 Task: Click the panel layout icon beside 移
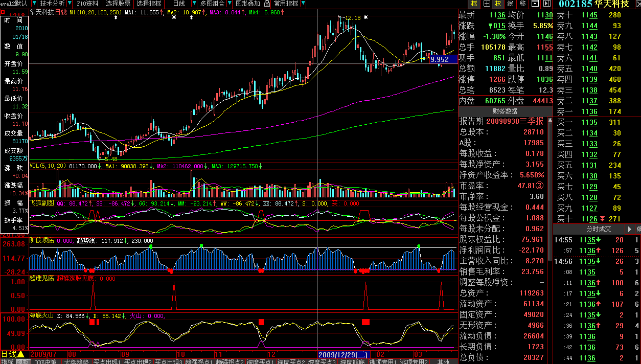[x=535, y=4]
